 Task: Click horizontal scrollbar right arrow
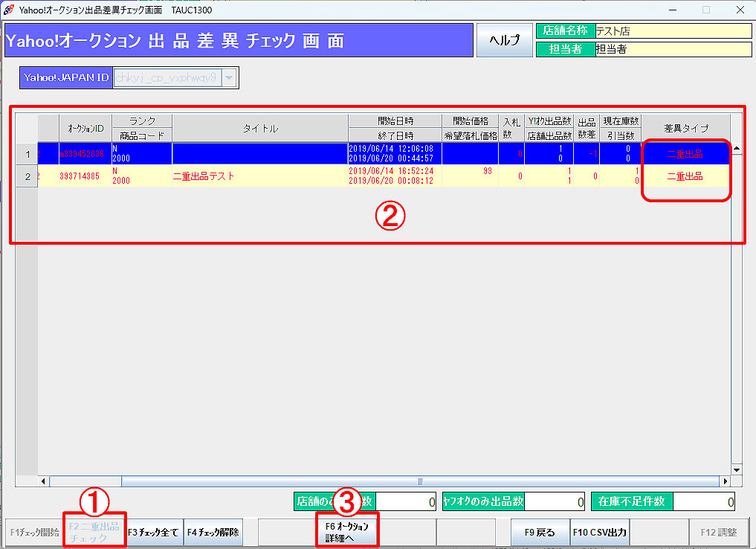coord(725,481)
